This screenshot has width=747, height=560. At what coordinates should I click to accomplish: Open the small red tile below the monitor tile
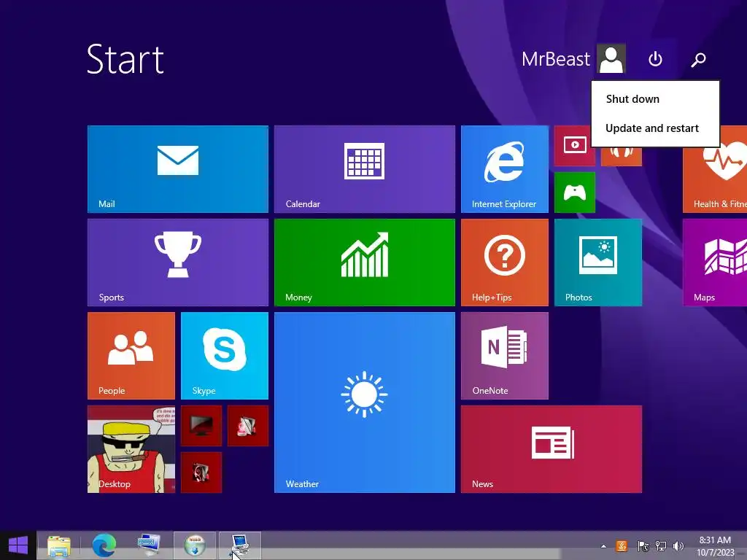201,472
